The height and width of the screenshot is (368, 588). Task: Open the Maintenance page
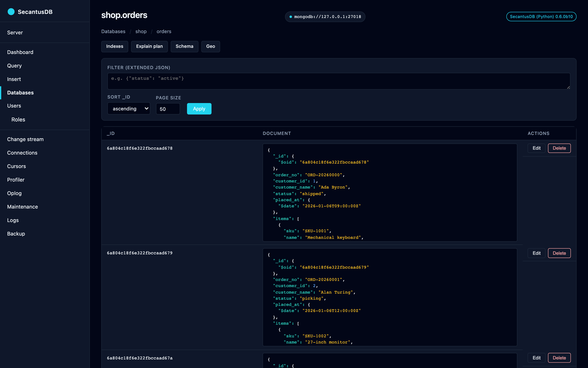tap(22, 207)
